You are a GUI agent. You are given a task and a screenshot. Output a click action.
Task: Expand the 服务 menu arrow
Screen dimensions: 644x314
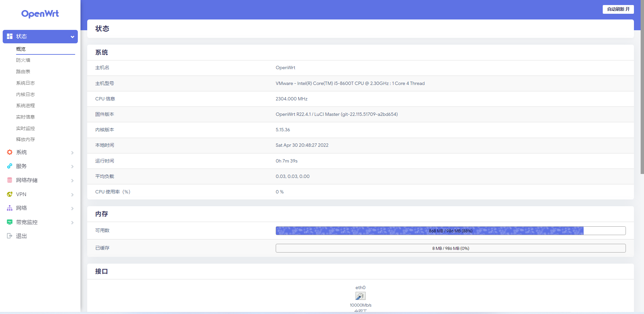(x=72, y=167)
